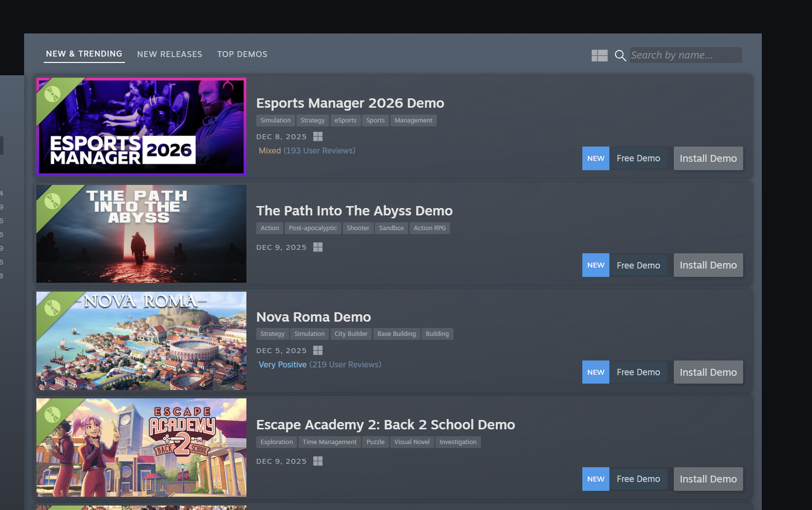Click demo disc badge on Nova Roma thumbnail
The image size is (812, 510).
click(52, 307)
